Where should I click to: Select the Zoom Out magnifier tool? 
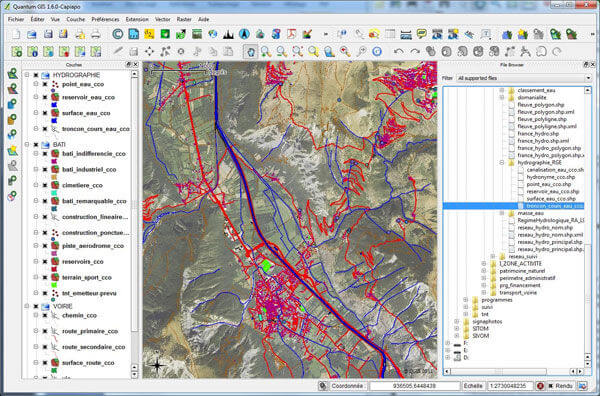click(282, 51)
